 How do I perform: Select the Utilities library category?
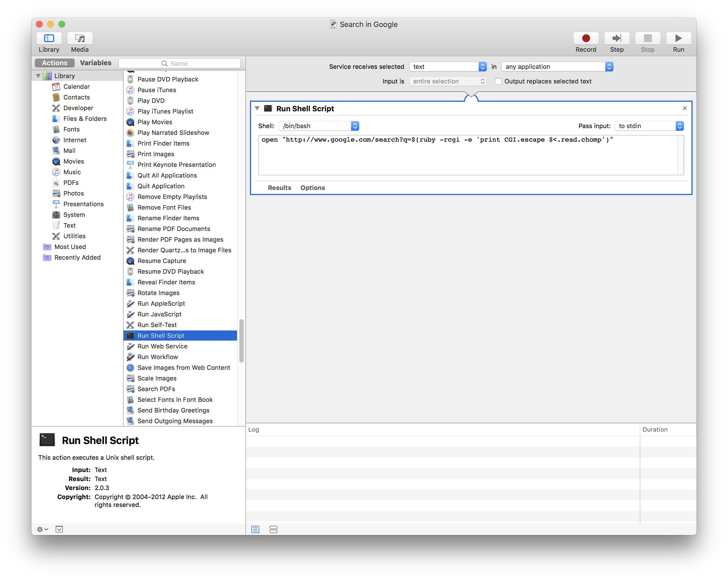(x=74, y=236)
